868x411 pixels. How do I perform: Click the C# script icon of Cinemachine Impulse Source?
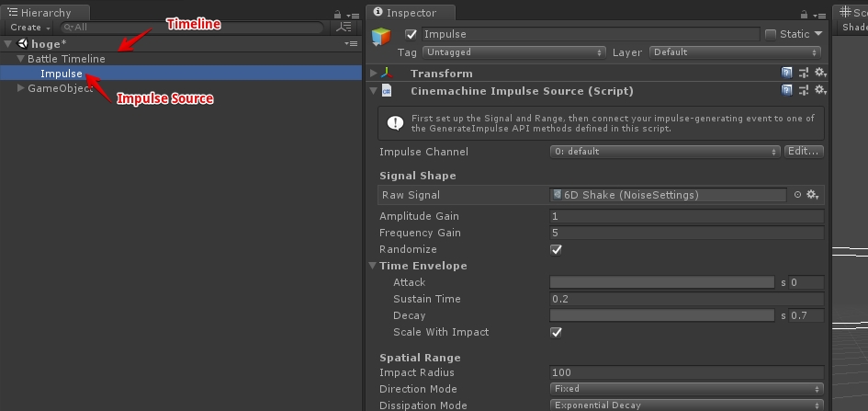coord(387,91)
